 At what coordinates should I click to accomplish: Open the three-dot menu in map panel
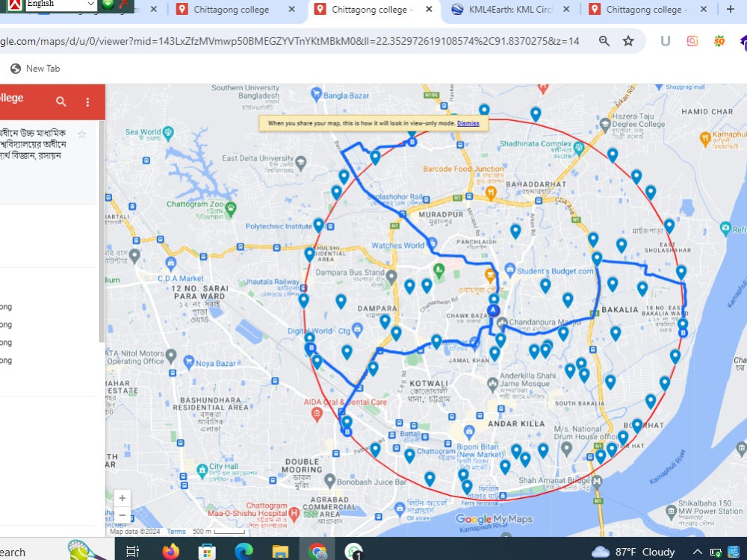pos(87,102)
